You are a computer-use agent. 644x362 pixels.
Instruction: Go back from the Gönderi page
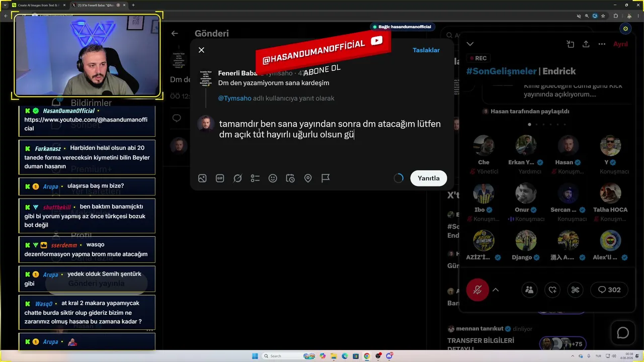[175, 33]
